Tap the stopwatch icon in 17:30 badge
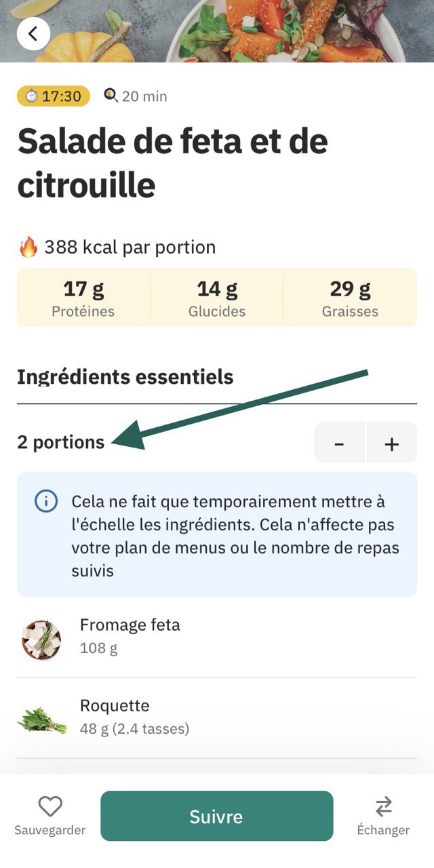Viewport: 434px width, 868px height. [31, 96]
